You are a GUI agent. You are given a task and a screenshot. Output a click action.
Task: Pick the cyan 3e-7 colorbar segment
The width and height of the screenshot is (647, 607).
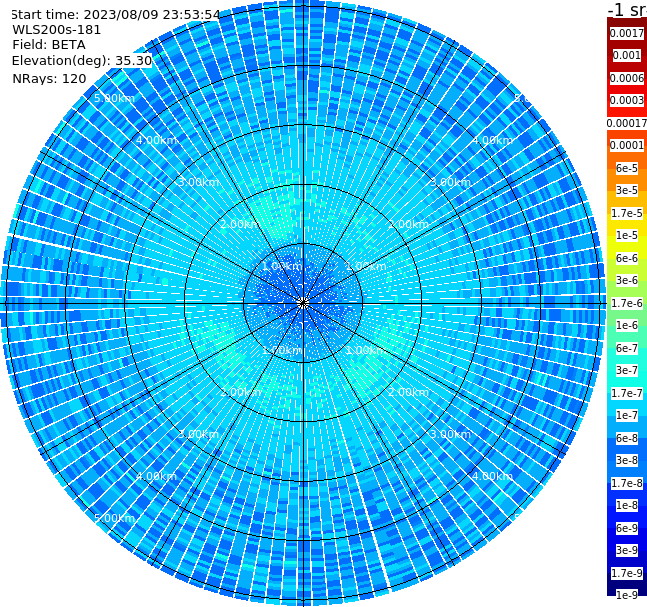click(627, 370)
